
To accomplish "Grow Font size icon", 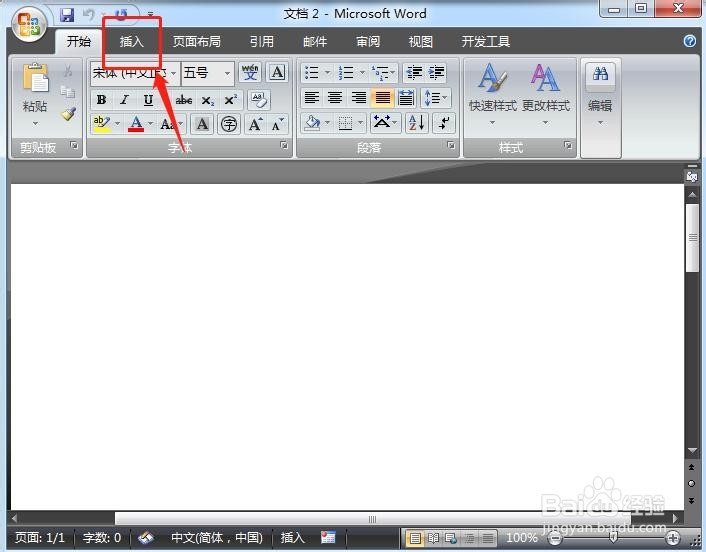I will [x=256, y=124].
